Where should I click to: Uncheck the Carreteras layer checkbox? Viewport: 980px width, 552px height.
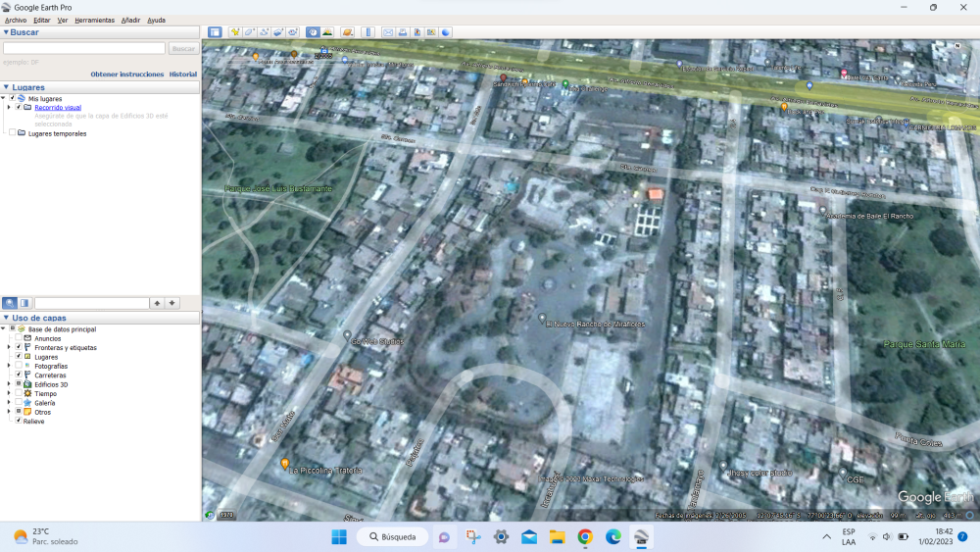click(19, 376)
